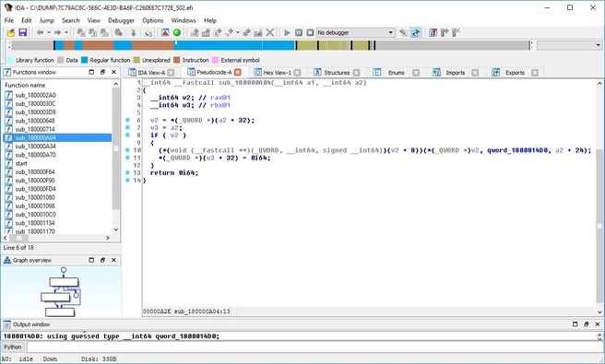Open the No debugger dropdown
This screenshot has height=364, width=605.
(356, 33)
